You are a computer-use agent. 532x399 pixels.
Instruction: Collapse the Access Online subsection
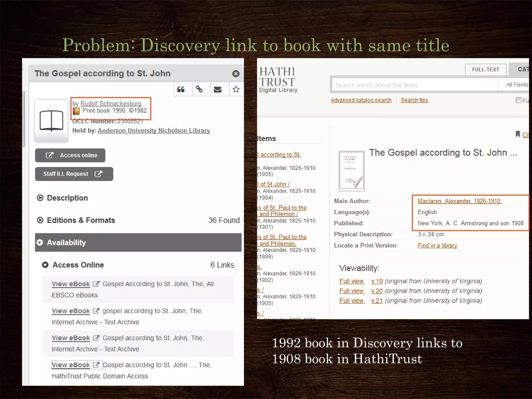point(73,265)
